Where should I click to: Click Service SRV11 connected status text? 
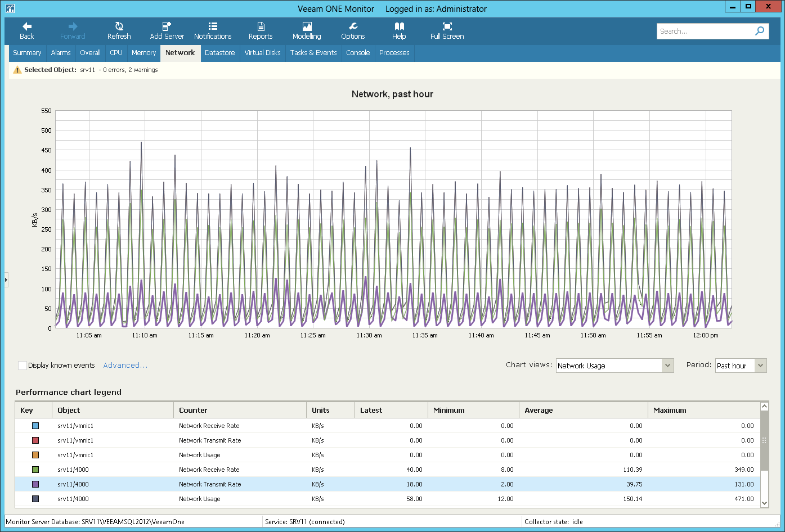[305, 522]
